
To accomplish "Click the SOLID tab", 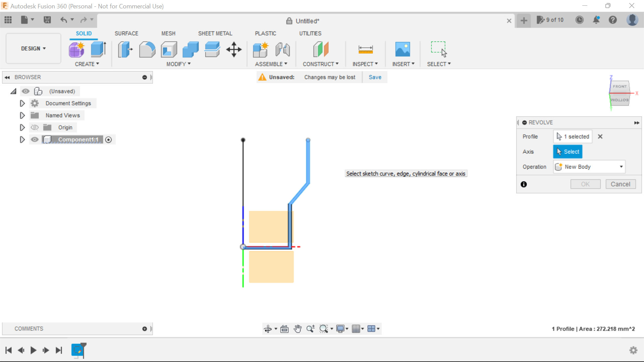I will pos(84,33).
